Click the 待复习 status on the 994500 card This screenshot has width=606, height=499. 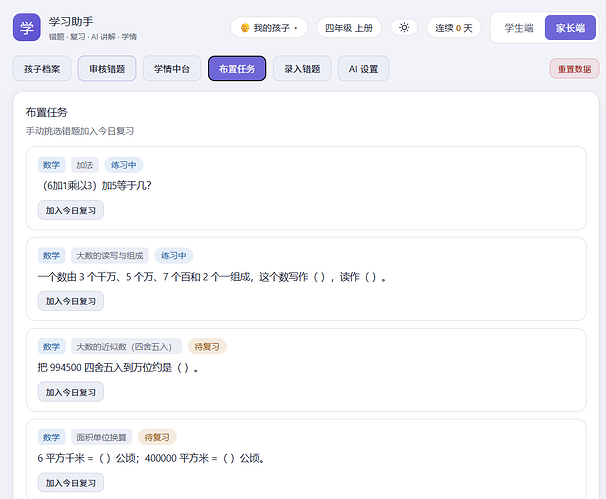207,347
